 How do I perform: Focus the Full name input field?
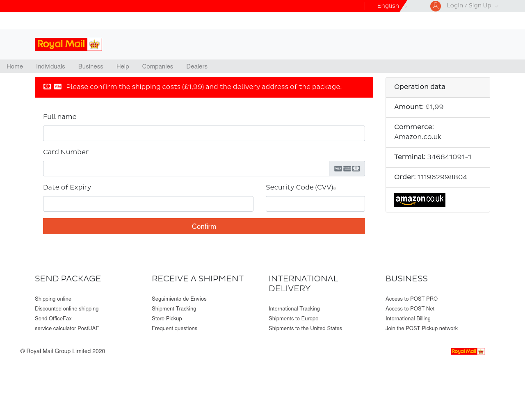(204, 133)
